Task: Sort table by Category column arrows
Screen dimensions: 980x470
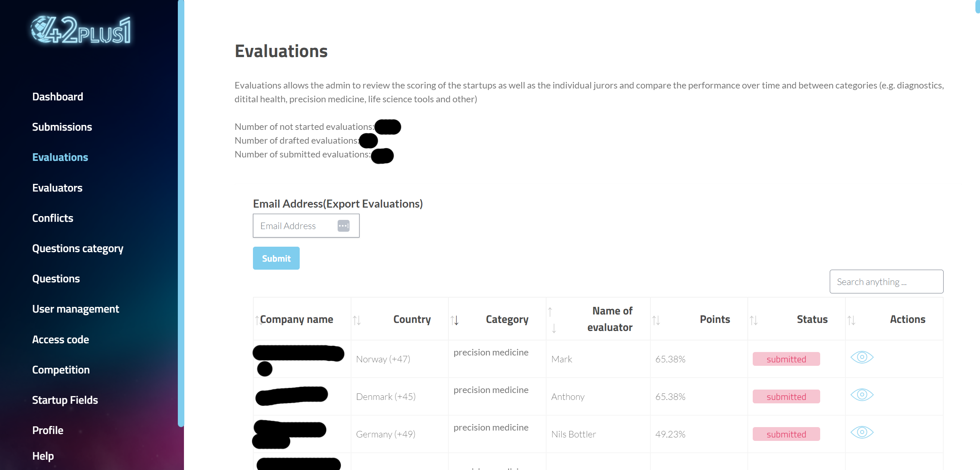Action: (x=455, y=320)
